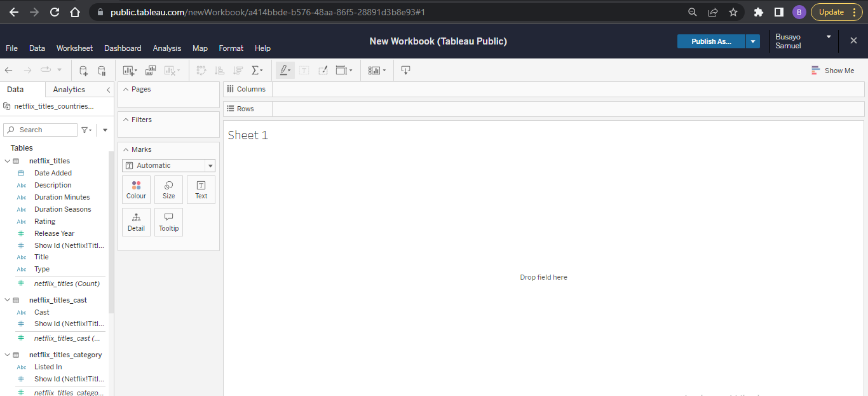The image size is (868, 396).
Task: Click the Sort Ascending icon
Action: pos(220,71)
